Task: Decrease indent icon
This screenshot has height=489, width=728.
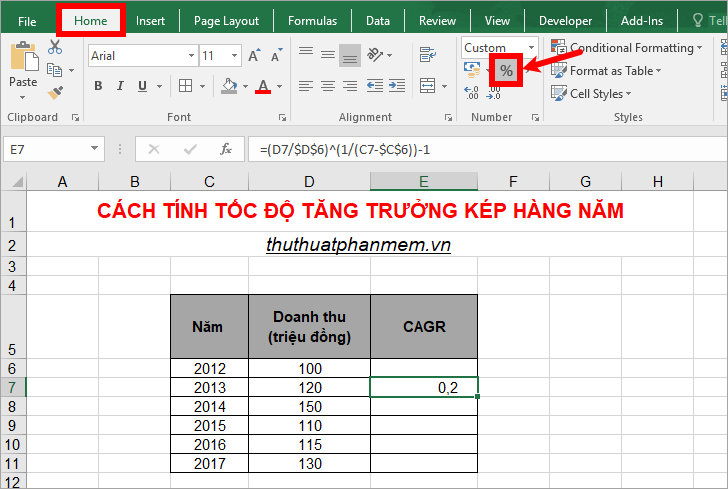Action: click(x=375, y=86)
